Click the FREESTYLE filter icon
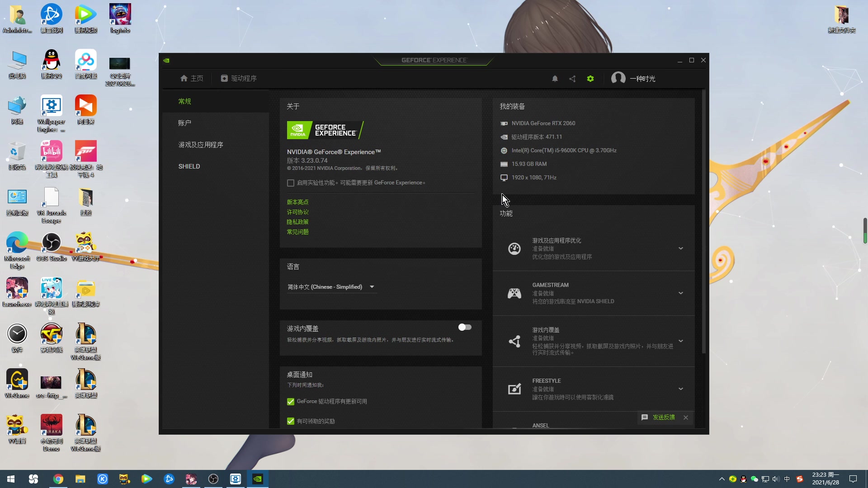868x488 pixels. 514,389
